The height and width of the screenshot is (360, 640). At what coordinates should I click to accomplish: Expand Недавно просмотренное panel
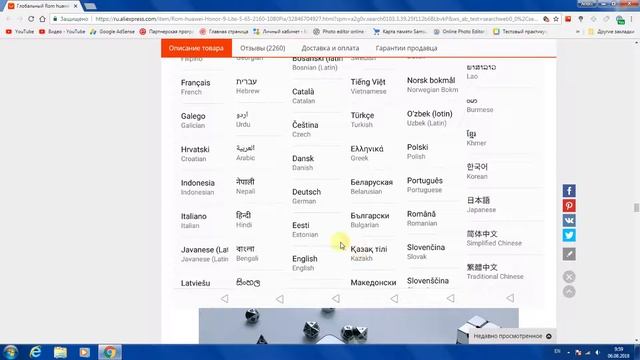512,336
